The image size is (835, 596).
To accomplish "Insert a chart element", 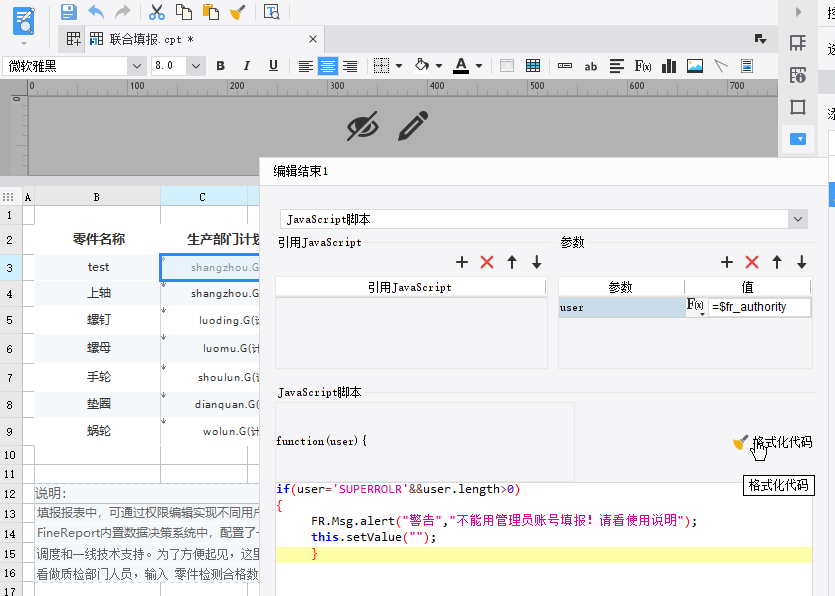I will point(669,66).
